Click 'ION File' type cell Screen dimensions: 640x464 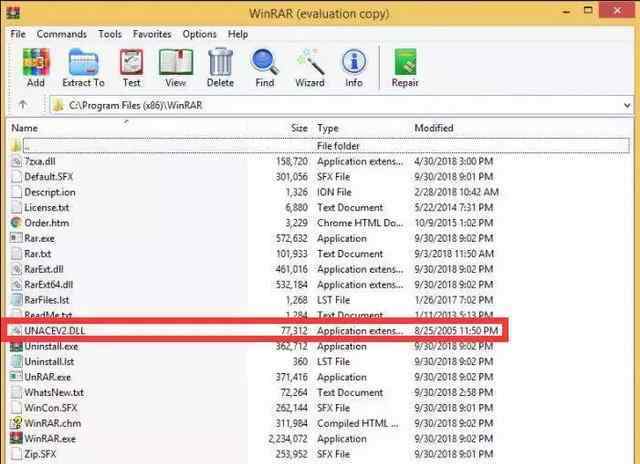(334, 192)
